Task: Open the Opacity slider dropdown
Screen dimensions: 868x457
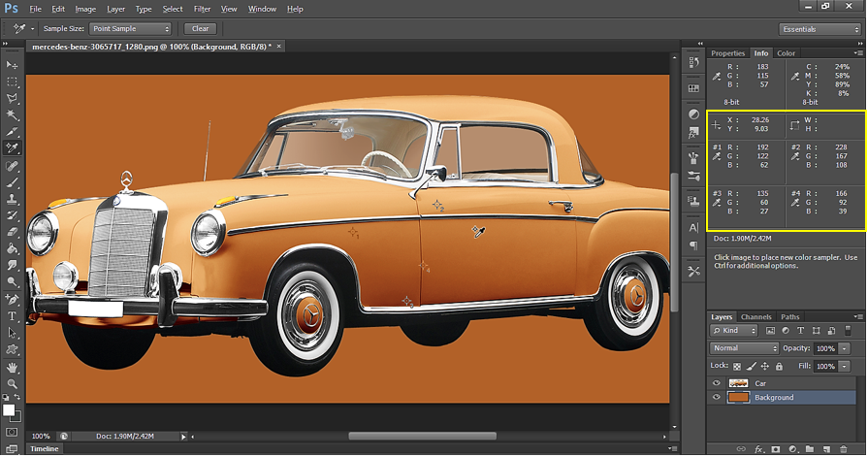Action: pyautogui.click(x=844, y=349)
